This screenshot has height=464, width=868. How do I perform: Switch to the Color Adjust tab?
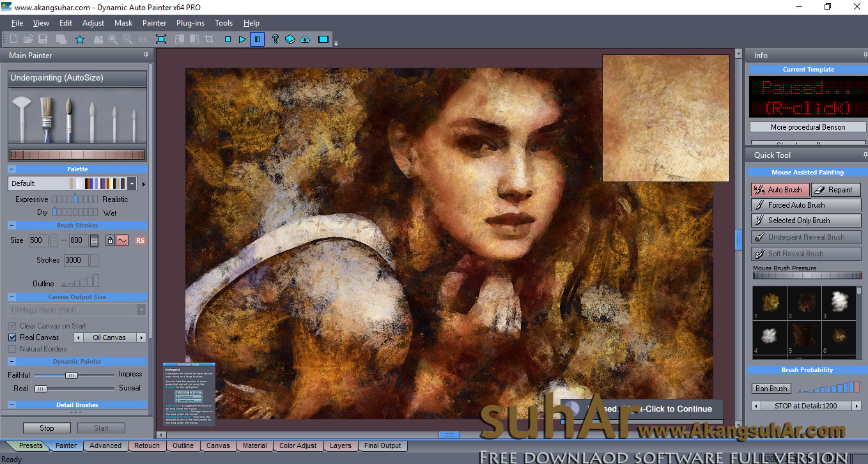point(298,445)
